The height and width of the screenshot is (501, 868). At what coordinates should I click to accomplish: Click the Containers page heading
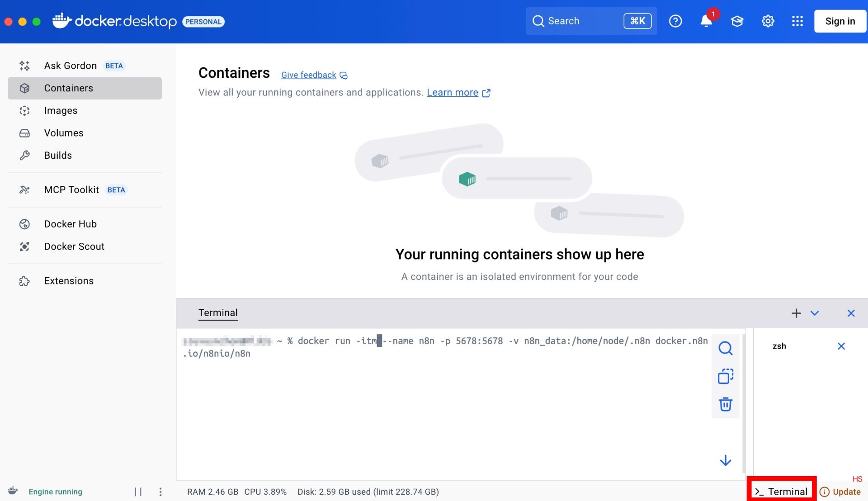click(x=234, y=73)
